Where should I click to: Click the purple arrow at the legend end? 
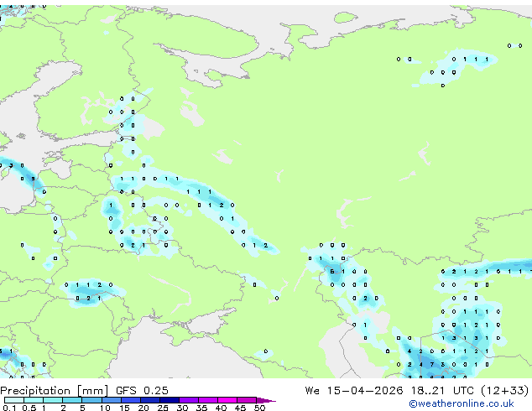click(266, 400)
